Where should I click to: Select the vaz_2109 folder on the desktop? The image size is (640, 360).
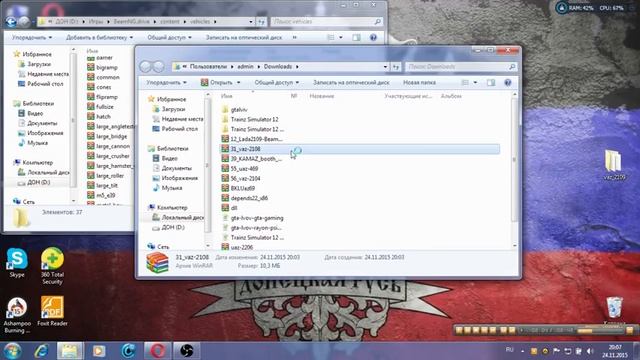coord(614,165)
